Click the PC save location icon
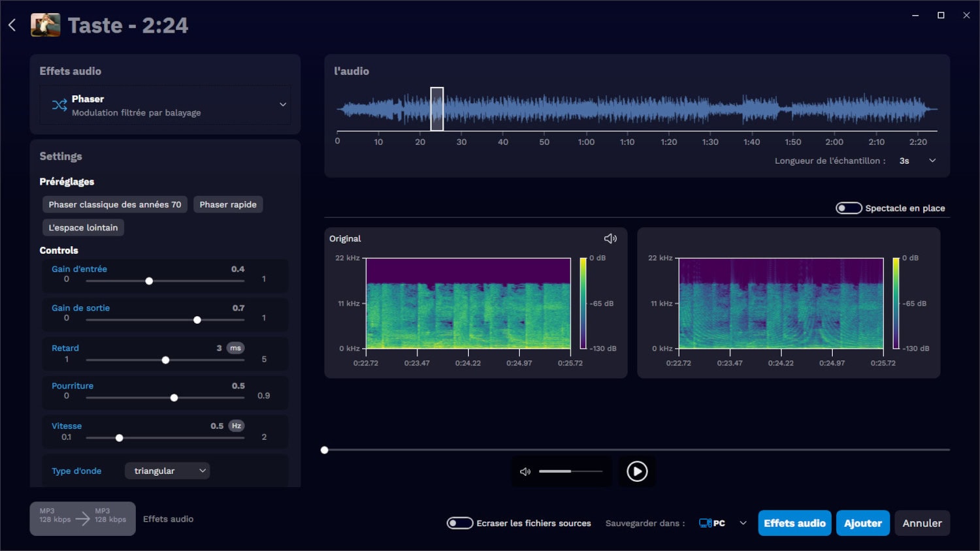Image resolution: width=980 pixels, height=551 pixels. pos(705,523)
